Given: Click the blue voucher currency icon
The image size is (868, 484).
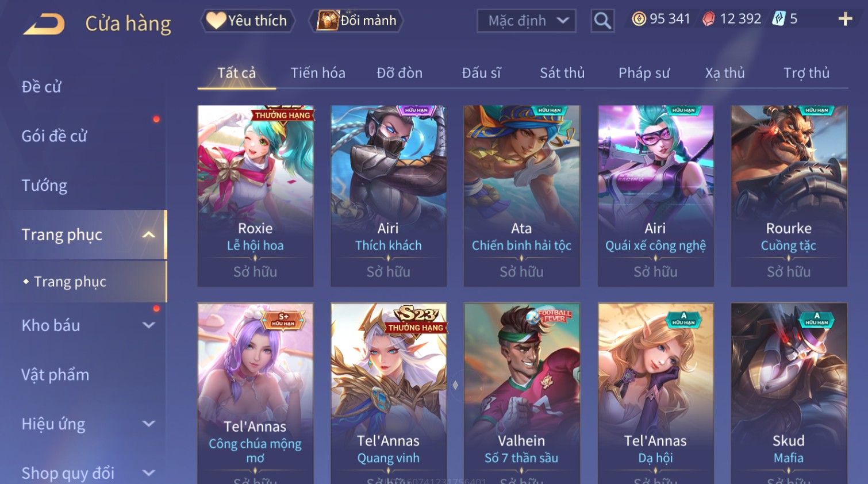Looking at the screenshot, I should click(778, 19).
